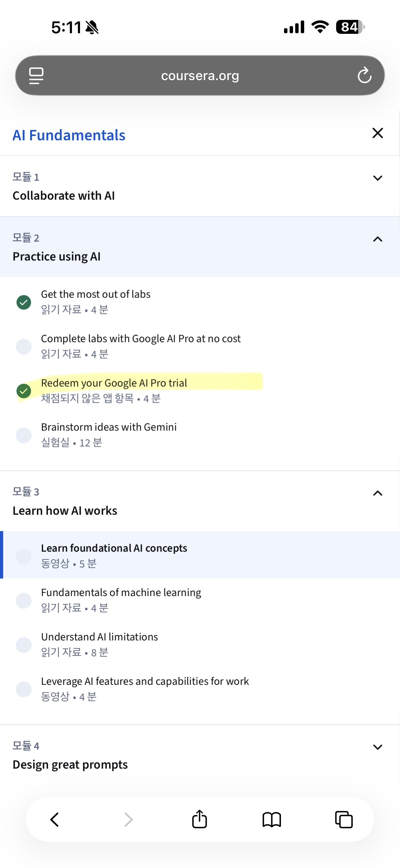Close the AI Fundamentals course outline panel
Image resolution: width=400 pixels, height=868 pixels.
tap(377, 133)
